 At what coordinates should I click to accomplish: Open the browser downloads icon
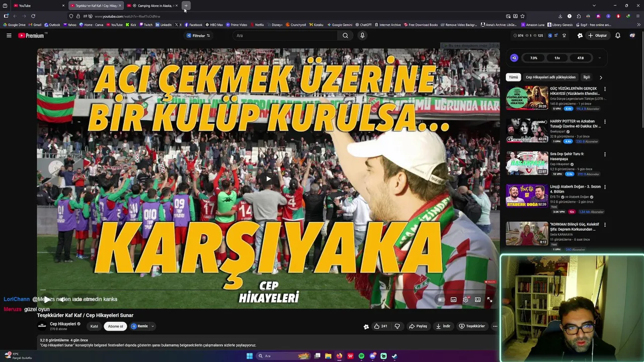560,16
